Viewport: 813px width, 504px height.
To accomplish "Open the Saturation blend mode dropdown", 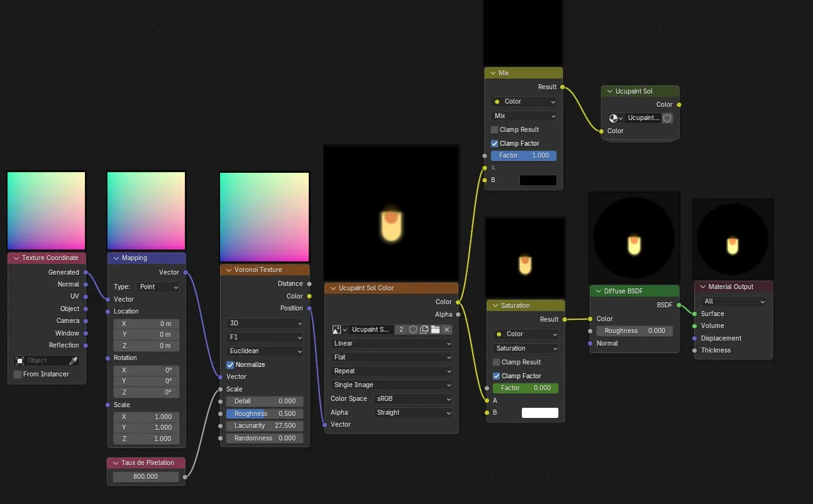I will click(x=526, y=348).
